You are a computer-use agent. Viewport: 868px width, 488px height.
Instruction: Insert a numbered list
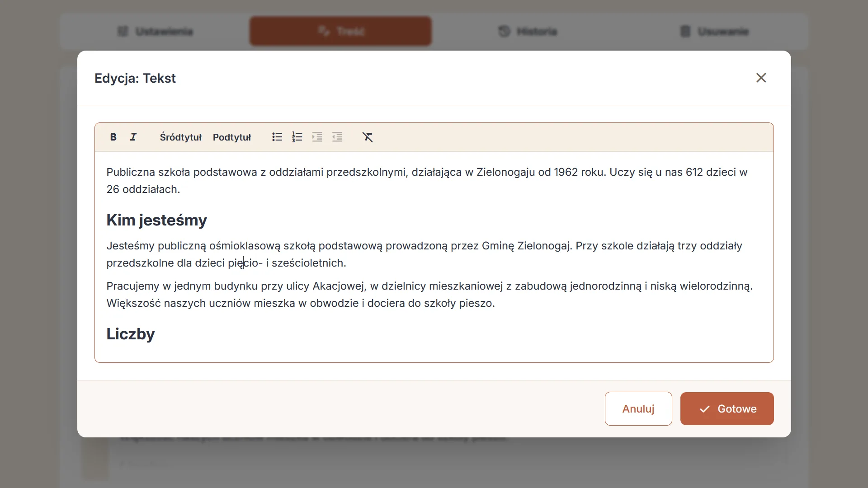[297, 137]
